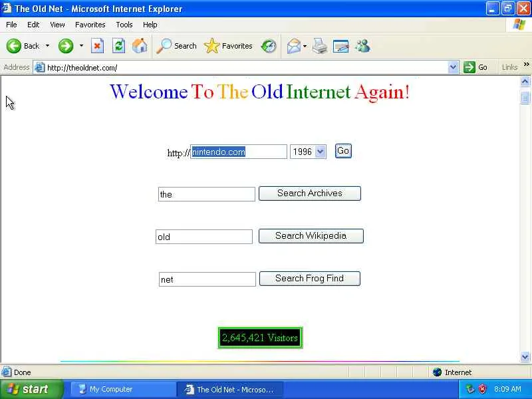Screen dimensions: 532x399
Task: Click the archive search field containing 'the'
Action: tap(207, 194)
